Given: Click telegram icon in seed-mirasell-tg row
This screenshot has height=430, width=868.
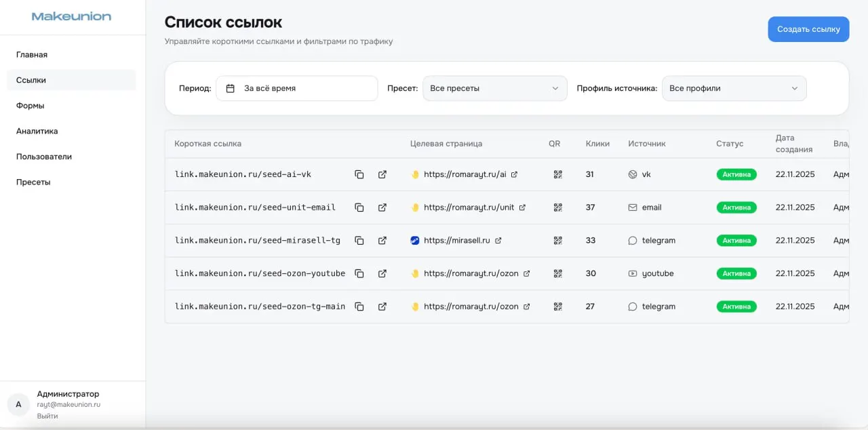Looking at the screenshot, I should (633, 241).
